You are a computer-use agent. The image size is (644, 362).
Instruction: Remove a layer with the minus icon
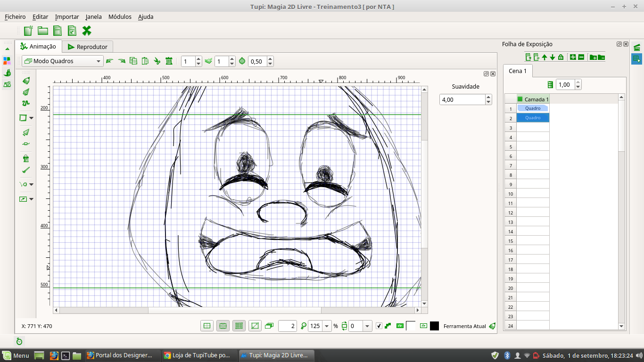point(581,57)
